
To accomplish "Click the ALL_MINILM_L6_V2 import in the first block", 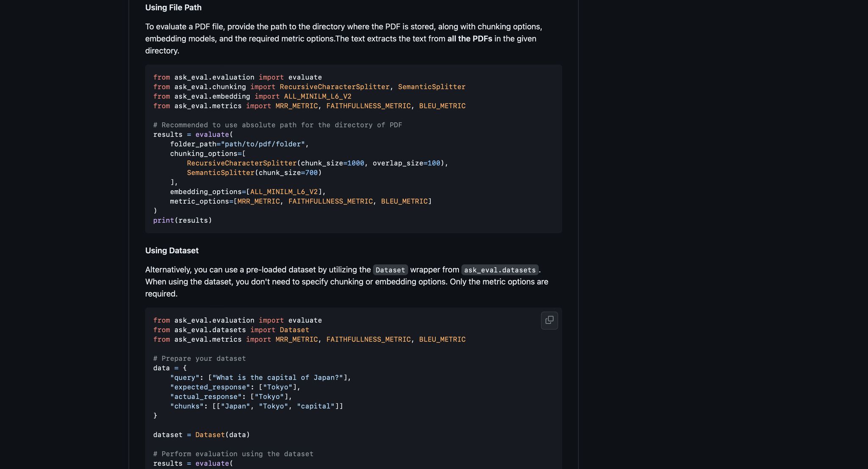I will [317, 97].
